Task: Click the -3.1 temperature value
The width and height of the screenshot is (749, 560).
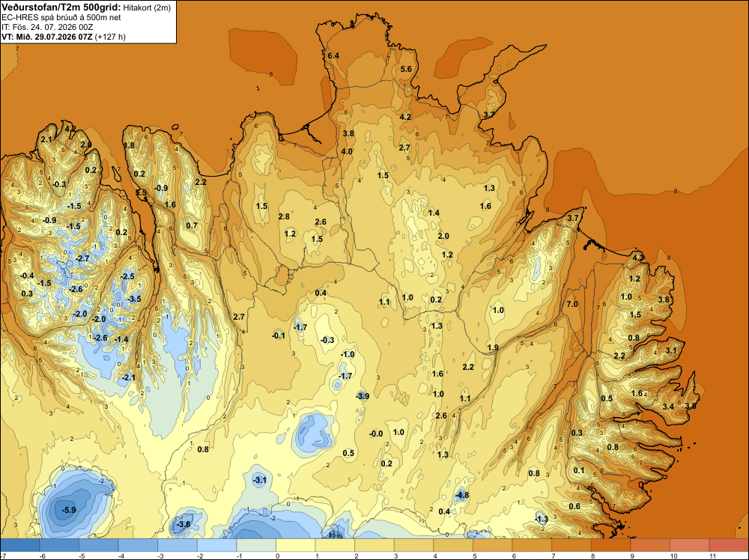Action: tap(259, 480)
